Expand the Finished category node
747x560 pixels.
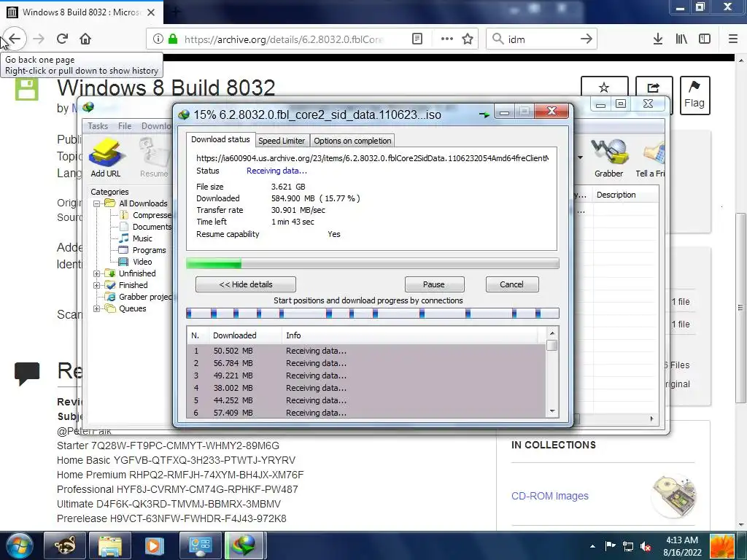tap(97, 285)
